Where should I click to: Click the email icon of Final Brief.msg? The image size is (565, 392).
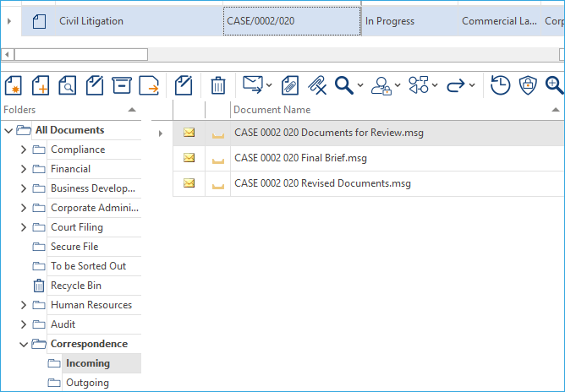click(x=189, y=158)
